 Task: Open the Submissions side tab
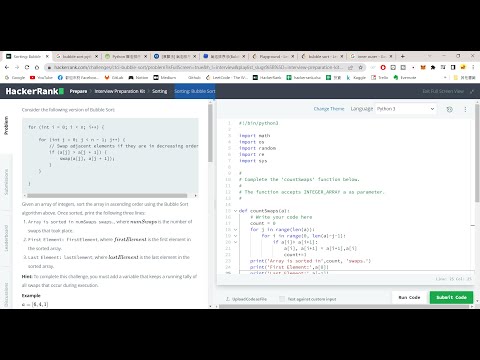coord(6,182)
